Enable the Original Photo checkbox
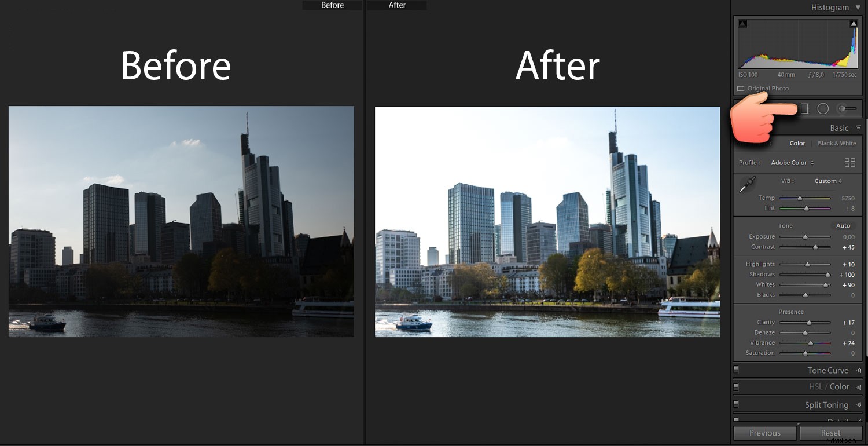This screenshot has width=868, height=446. pyautogui.click(x=740, y=88)
